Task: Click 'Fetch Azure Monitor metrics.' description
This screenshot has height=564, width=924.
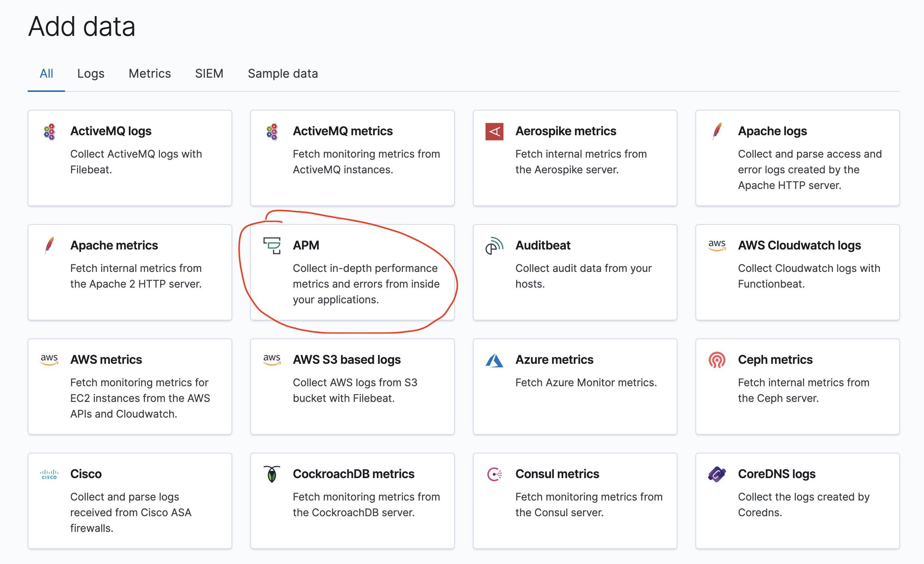Action: (x=586, y=382)
